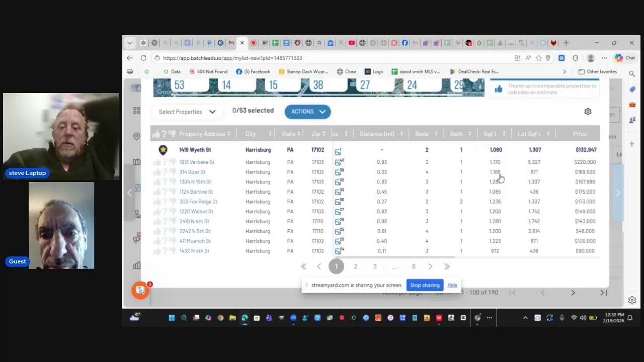644x362 pixels.
Task: Refresh the browser page
Action: coord(143,58)
